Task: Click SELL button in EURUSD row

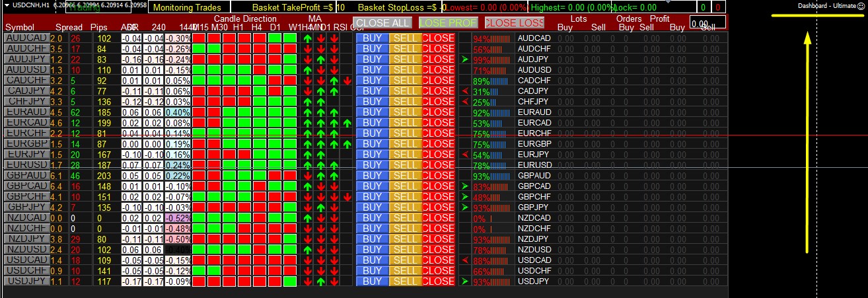Action: [x=406, y=165]
